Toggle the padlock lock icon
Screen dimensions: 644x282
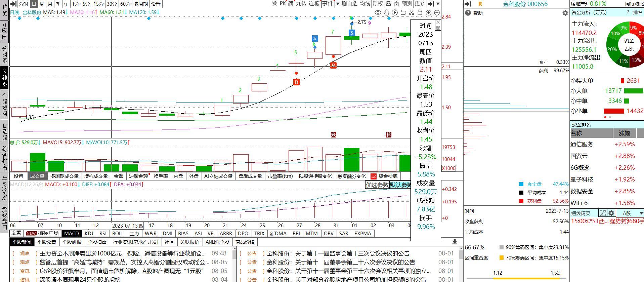pos(420,12)
